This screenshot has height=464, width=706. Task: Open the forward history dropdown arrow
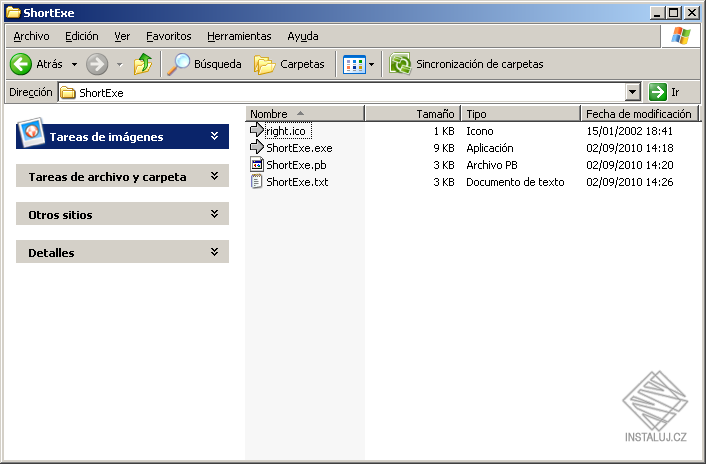click(x=119, y=64)
